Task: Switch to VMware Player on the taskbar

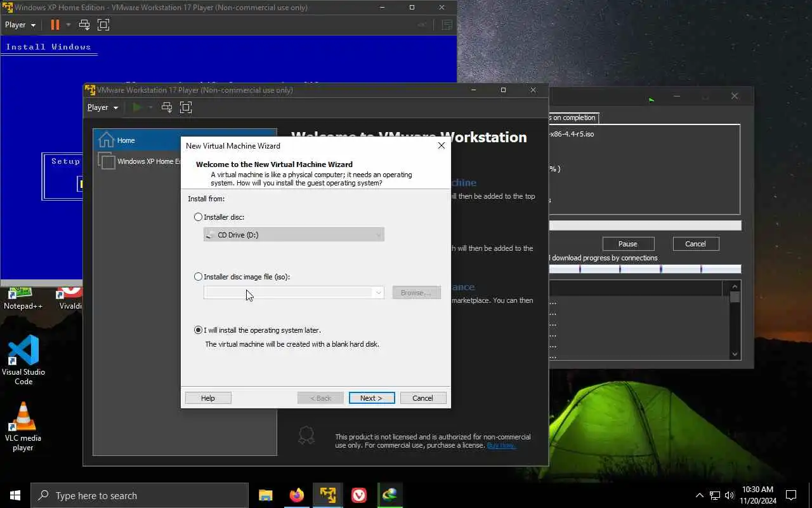Action: click(328, 495)
